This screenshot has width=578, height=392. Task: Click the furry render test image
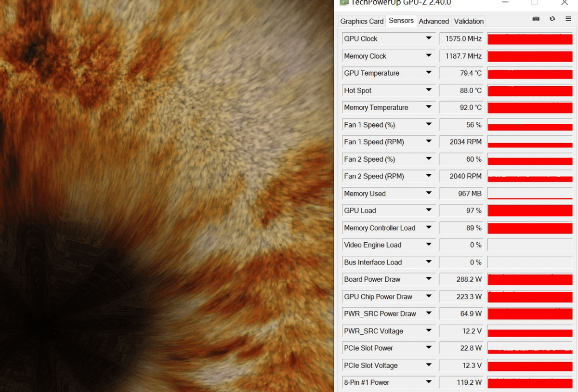pos(166,196)
